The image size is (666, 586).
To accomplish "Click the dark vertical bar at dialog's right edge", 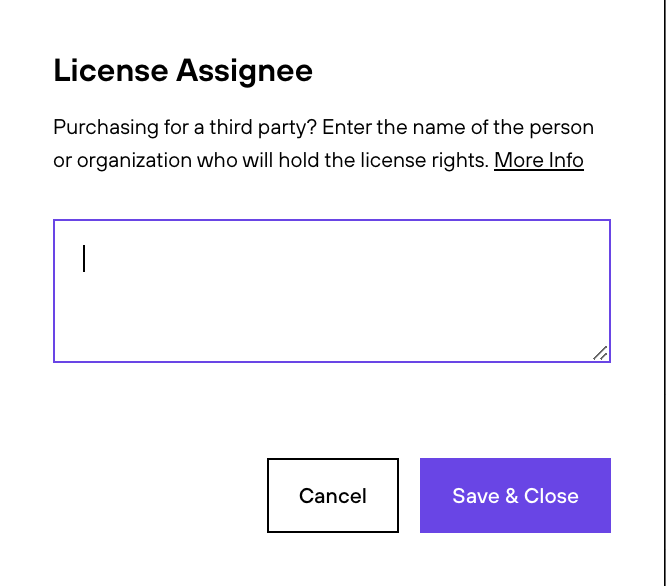I will pyautogui.click(x=663, y=293).
